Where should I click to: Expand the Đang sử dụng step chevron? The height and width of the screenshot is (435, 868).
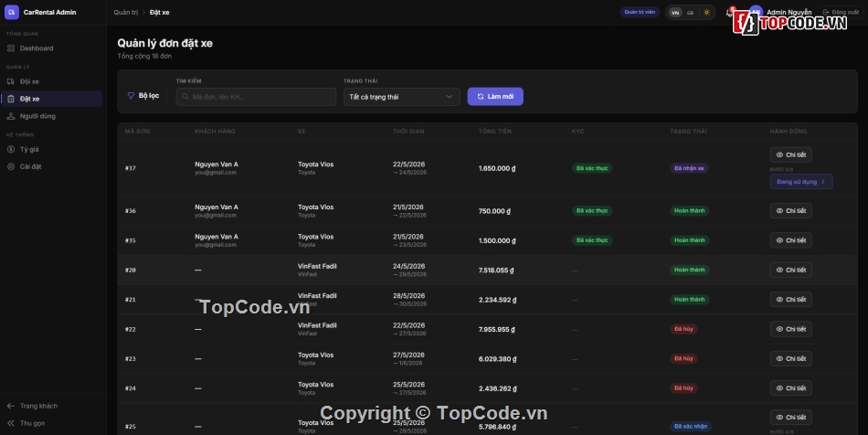[x=823, y=182]
